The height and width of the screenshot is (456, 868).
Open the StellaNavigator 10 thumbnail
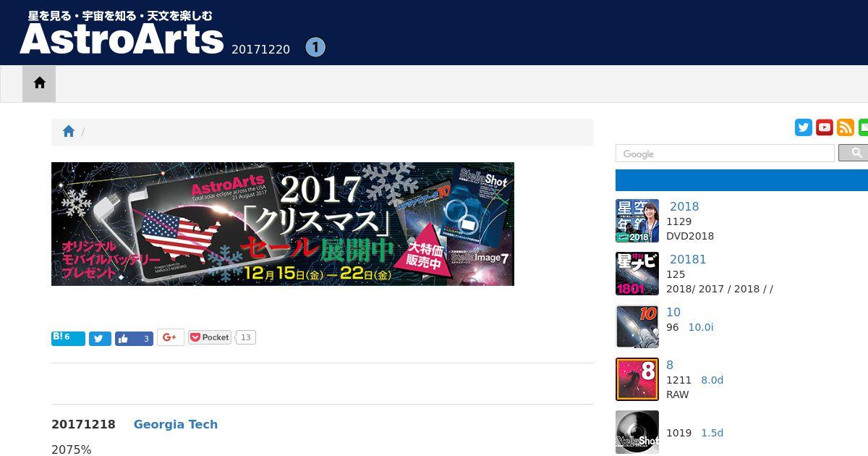point(637,326)
